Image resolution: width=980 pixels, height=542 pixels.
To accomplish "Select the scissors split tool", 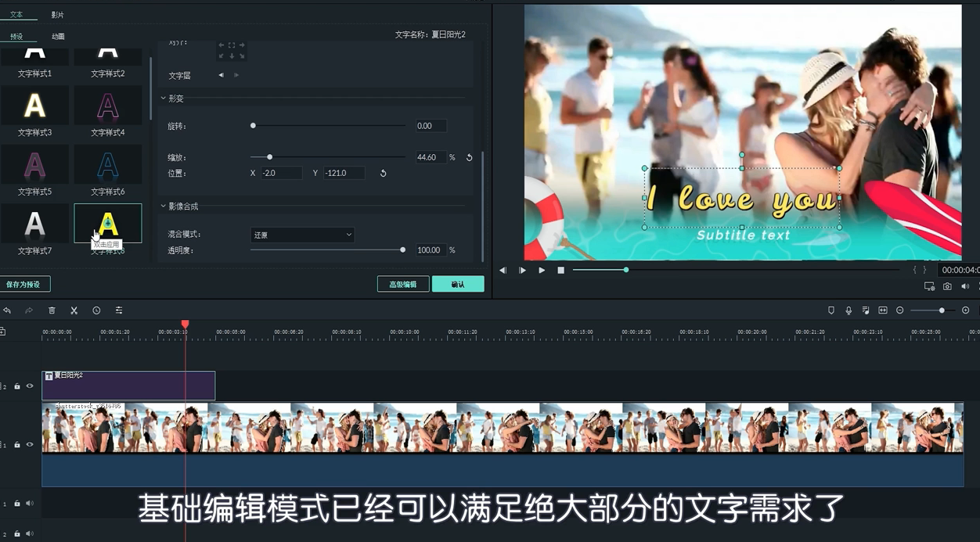I will coord(74,310).
